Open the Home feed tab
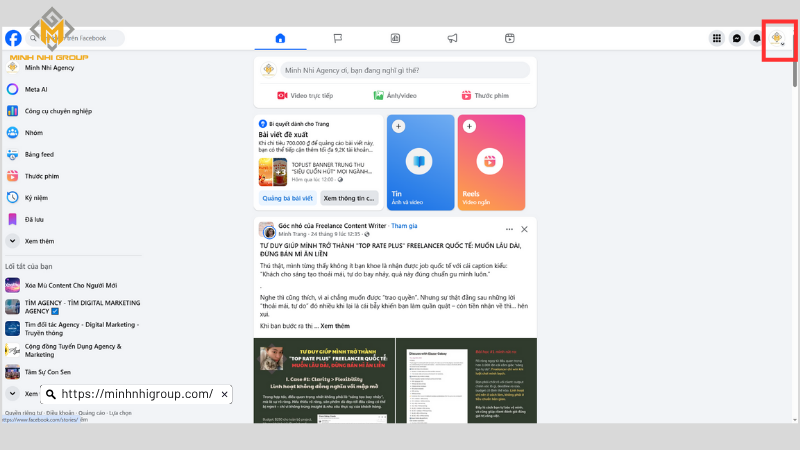Image resolution: width=800 pixels, height=450 pixels. [x=280, y=38]
